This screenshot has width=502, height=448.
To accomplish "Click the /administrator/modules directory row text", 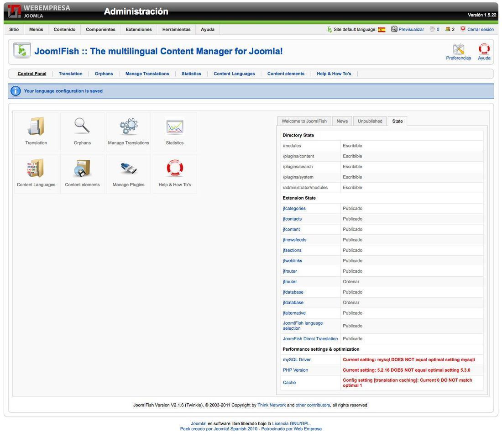I will click(x=305, y=188).
